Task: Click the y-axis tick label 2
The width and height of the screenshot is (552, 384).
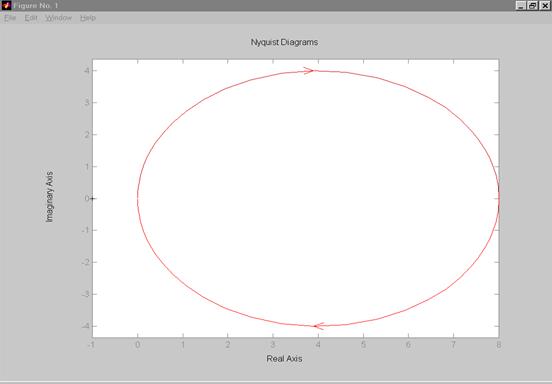Action: [x=87, y=134]
